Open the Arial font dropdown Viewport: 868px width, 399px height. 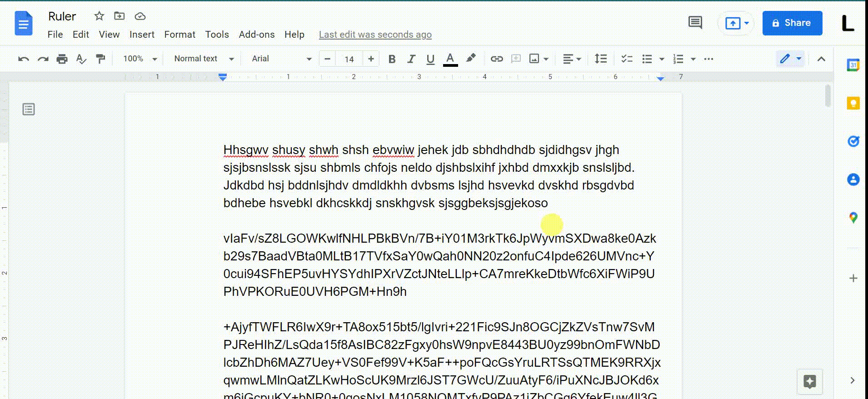tap(281, 59)
